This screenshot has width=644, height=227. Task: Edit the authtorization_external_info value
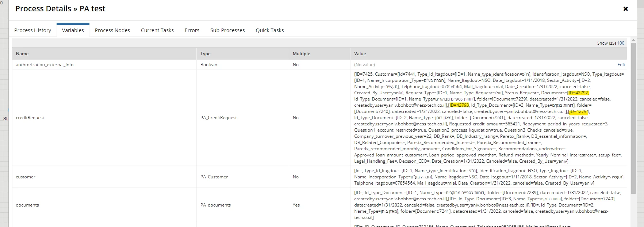pos(621,65)
